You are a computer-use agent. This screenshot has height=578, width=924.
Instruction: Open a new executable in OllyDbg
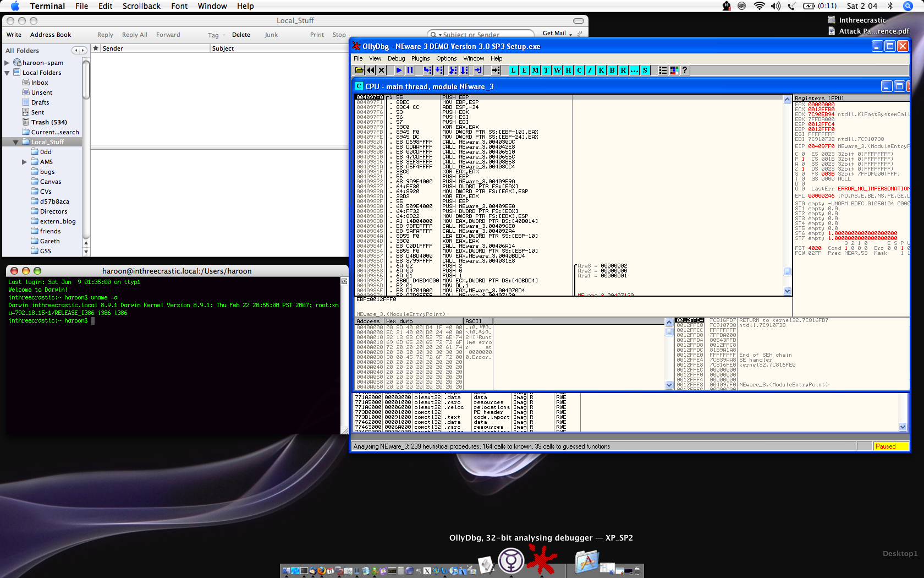coord(359,70)
